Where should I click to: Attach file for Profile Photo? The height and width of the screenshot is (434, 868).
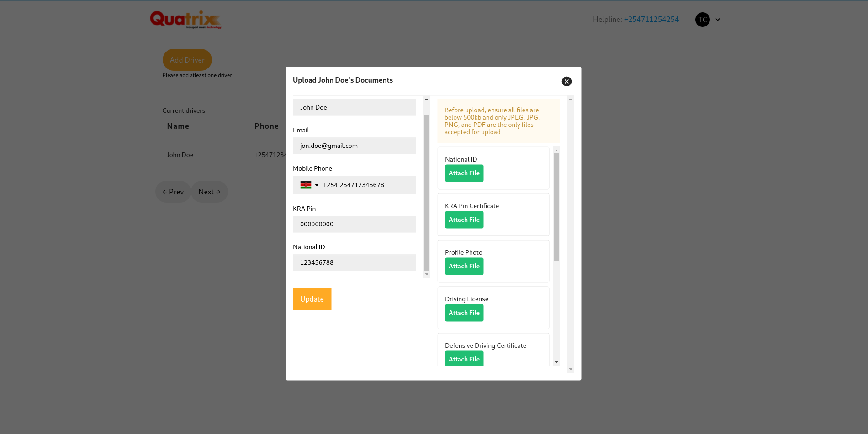coord(464,266)
